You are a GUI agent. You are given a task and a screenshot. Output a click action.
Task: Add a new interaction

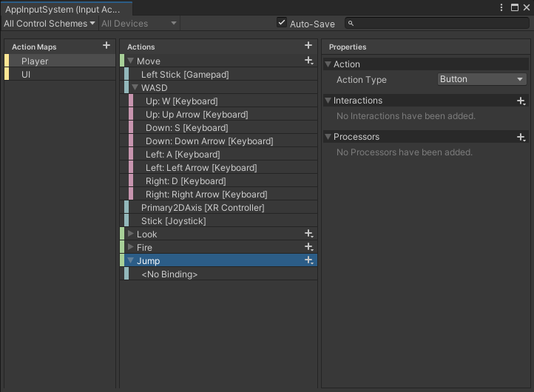(x=521, y=101)
